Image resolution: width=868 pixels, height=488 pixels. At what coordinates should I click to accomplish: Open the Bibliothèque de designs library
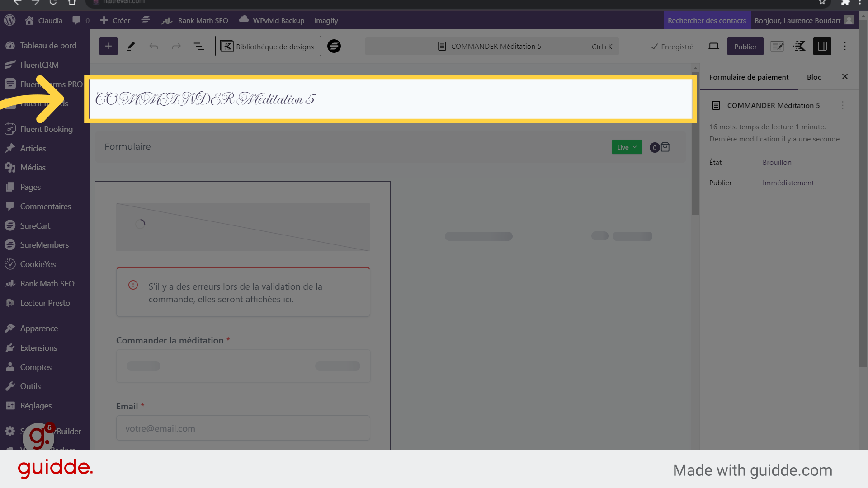[x=268, y=46]
